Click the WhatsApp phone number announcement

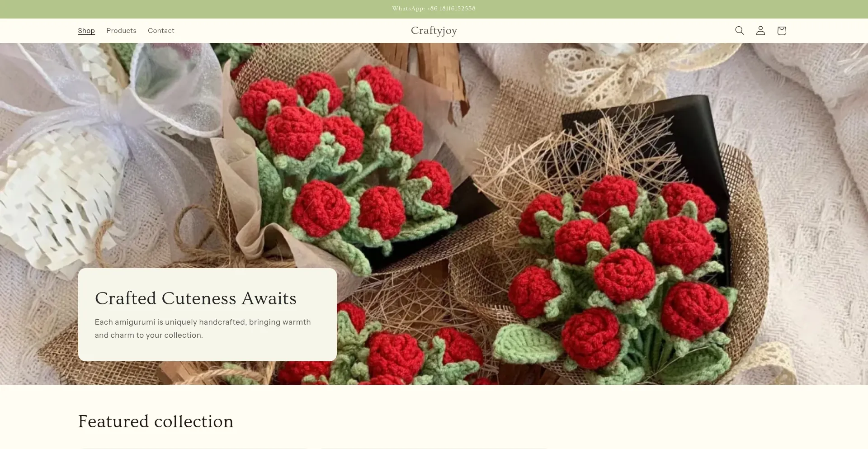tap(434, 9)
